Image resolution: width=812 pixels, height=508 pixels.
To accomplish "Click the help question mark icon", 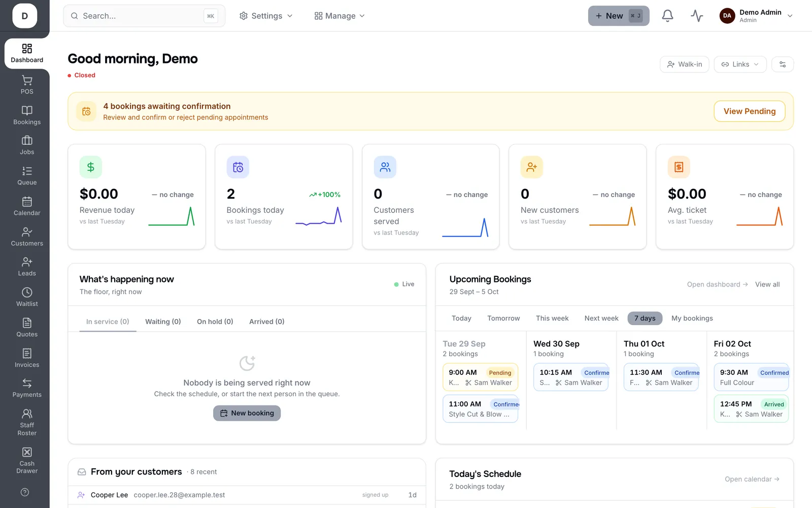I will click(x=25, y=492).
